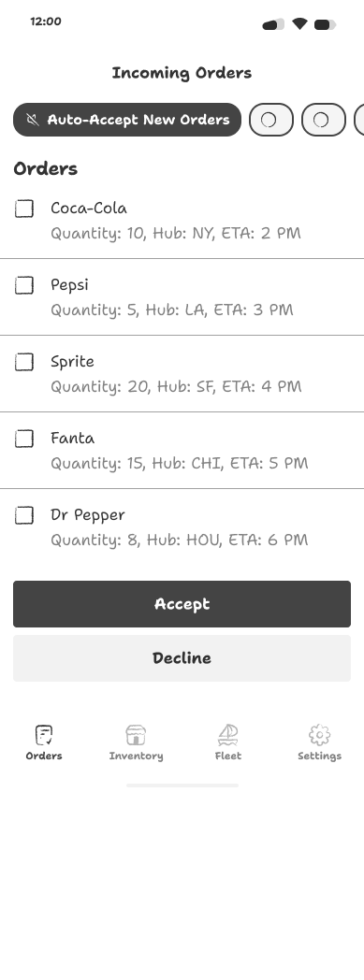Open the Fleet sailboat icon
The image size is (364, 980).
[x=227, y=735]
